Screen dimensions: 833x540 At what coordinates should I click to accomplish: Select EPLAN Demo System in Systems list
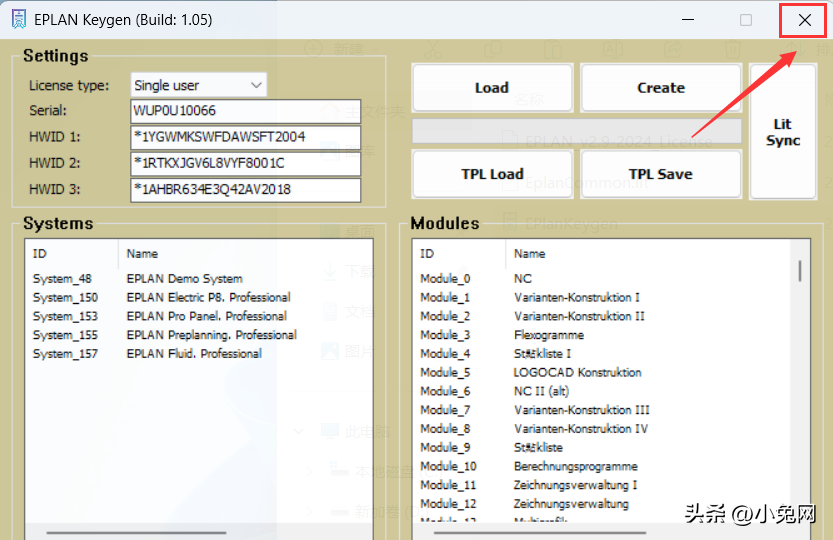[x=184, y=279]
